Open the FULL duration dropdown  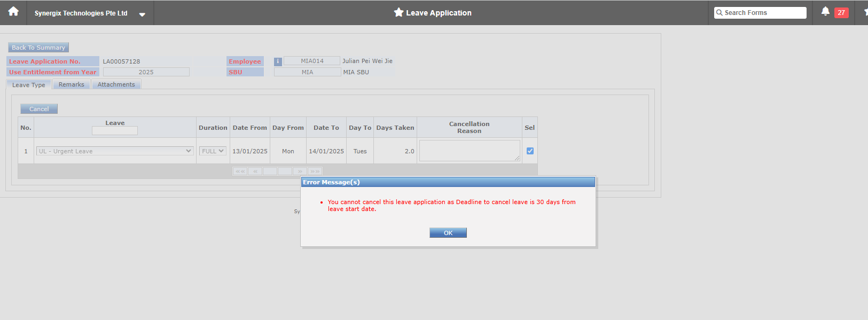(x=213, y=151)
